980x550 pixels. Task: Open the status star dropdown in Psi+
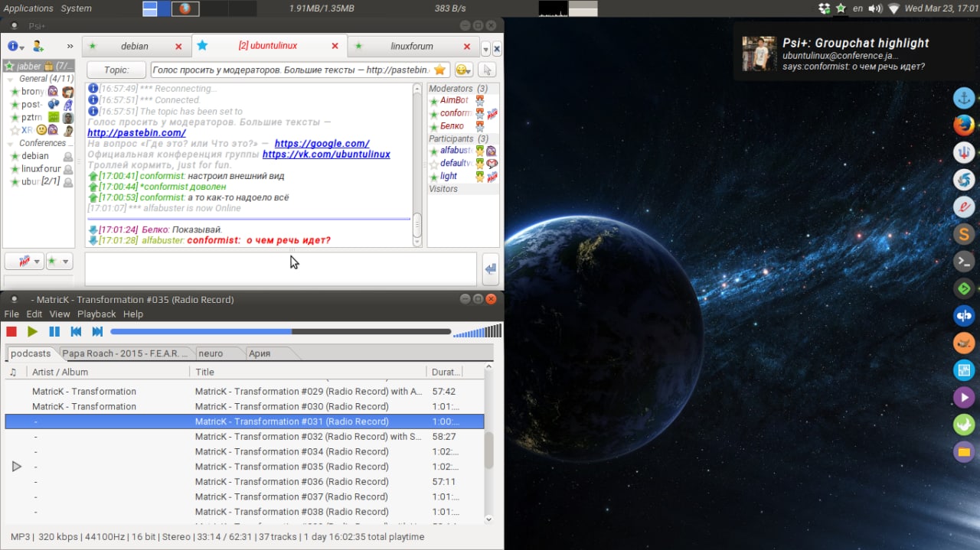click(x=59, y=262)
